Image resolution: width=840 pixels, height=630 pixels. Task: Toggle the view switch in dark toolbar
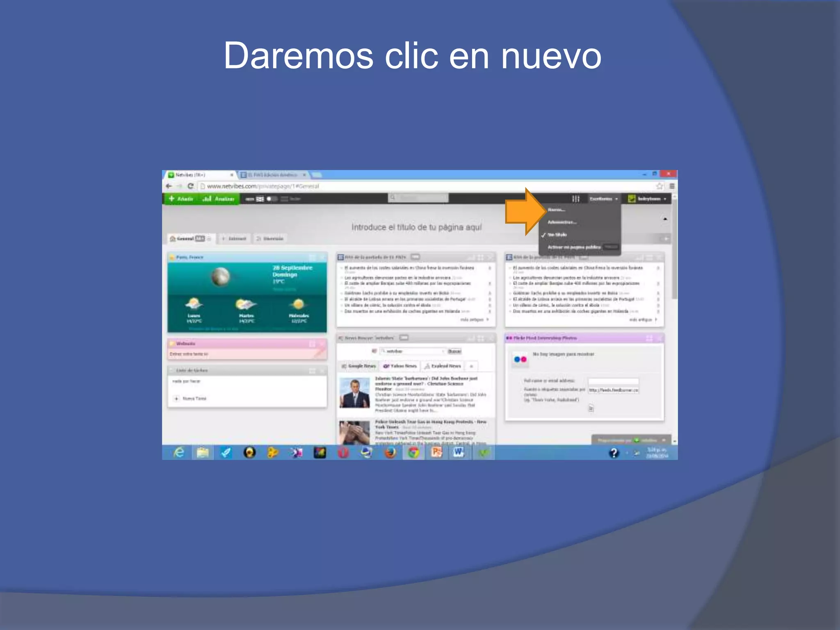pos(272,199)
